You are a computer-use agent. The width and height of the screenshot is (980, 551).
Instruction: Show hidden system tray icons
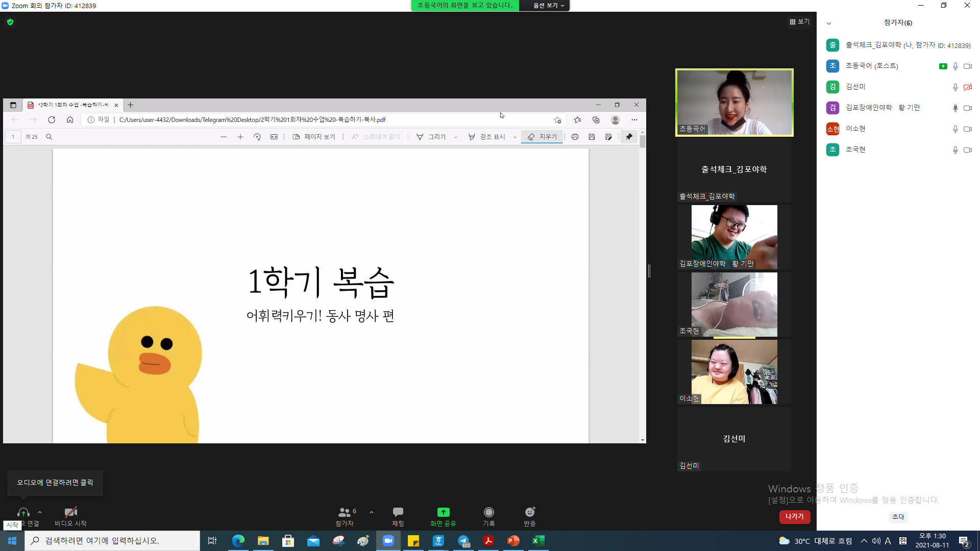(864, 541)
